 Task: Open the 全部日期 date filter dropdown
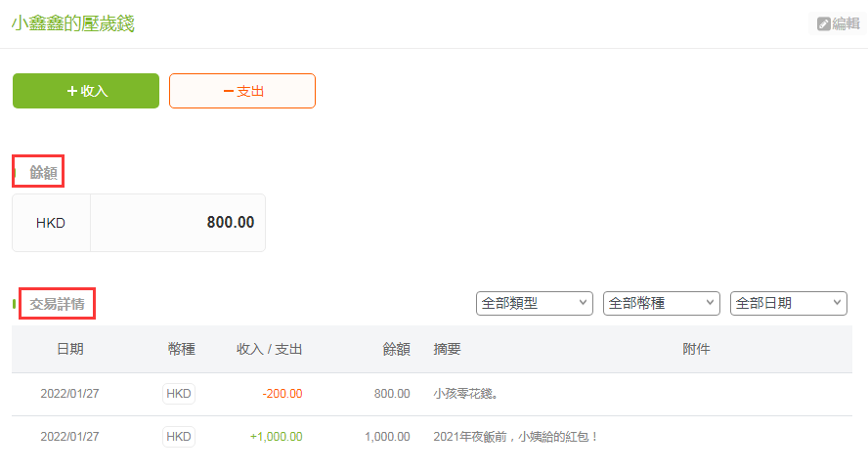coord(788,303)
